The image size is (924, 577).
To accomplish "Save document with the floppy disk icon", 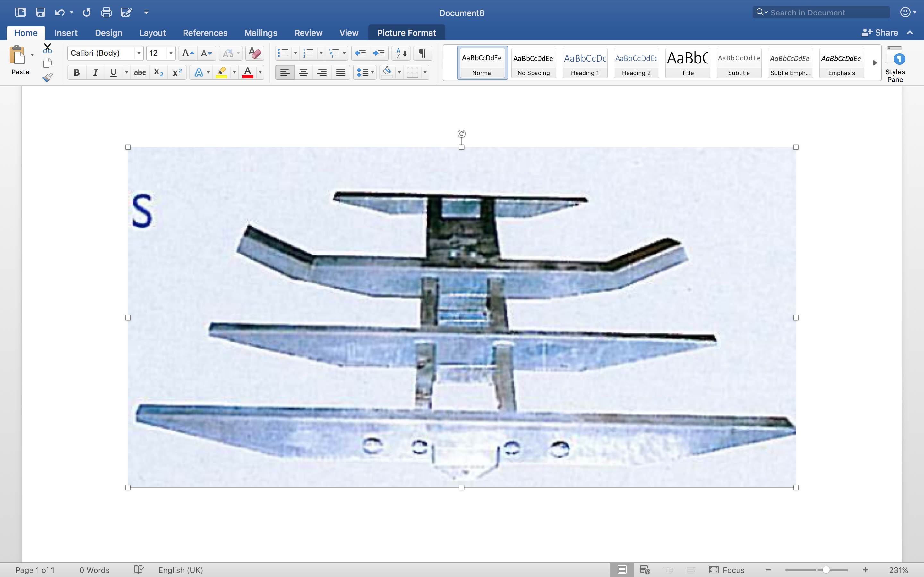I will pyautogui.click(x=40, y=12).
